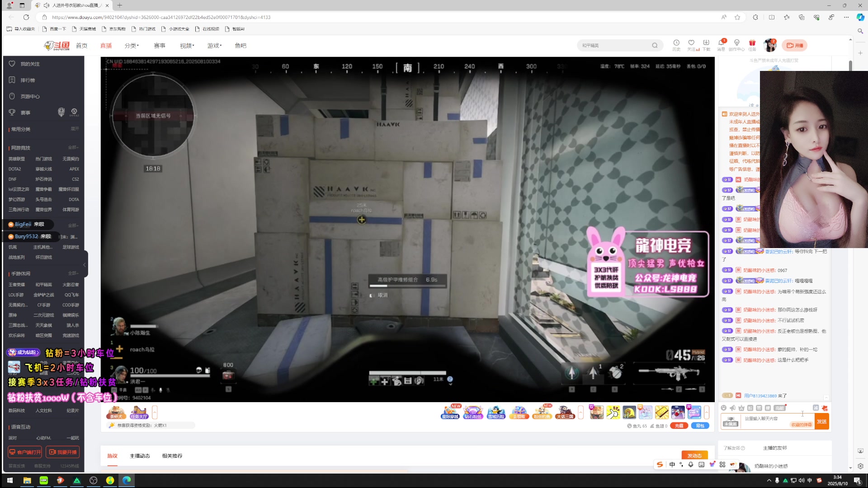Go to 首页 home tab
This screenshot has width=868, height=488.
(82, 46)
